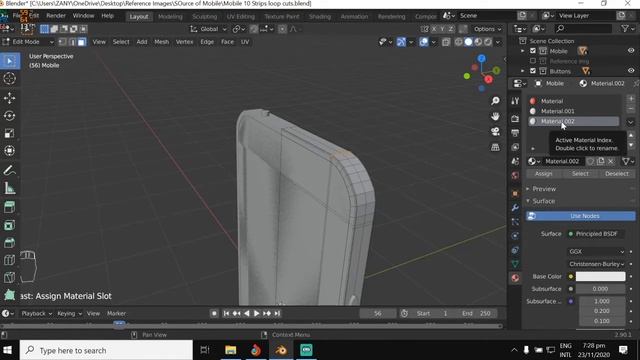This screenshot has width=640, height=360.
Task: Switch to vertex select mode
Action: (62, 42)
